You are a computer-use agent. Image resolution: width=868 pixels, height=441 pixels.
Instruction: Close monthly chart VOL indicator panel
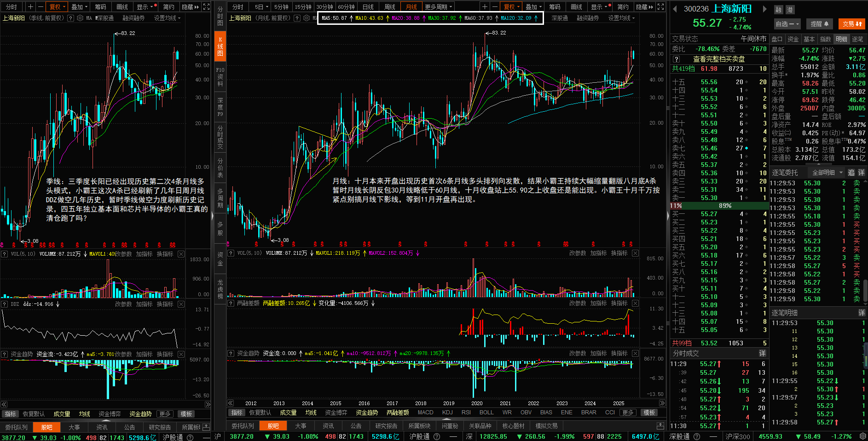[x=635, y=253]
